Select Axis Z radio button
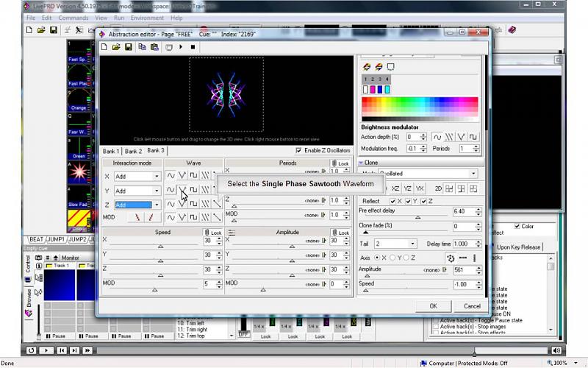588x368 pixels. (406, 258)
